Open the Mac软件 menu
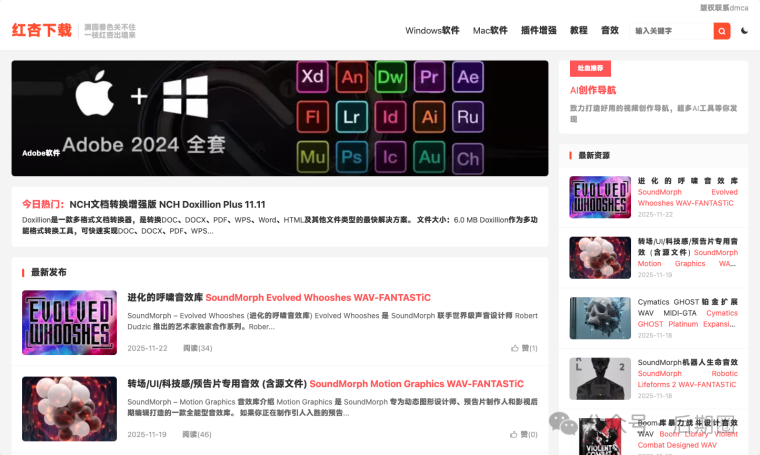The width and height of the screenshot is (760, 455). pyautogui.click(x=490, y=31)
